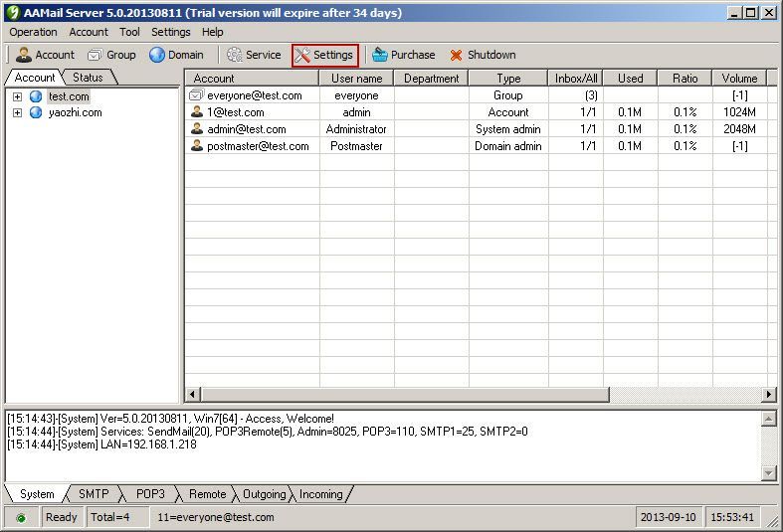Click the Total=4 status bar entry
The width and height of the screenshot is (783, 532).
coord(117,517)
